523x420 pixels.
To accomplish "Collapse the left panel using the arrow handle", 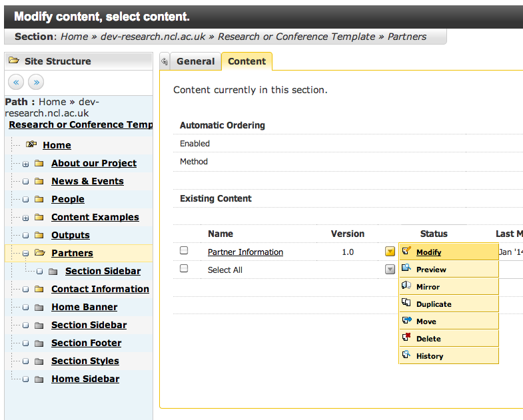I will point(165,62).
